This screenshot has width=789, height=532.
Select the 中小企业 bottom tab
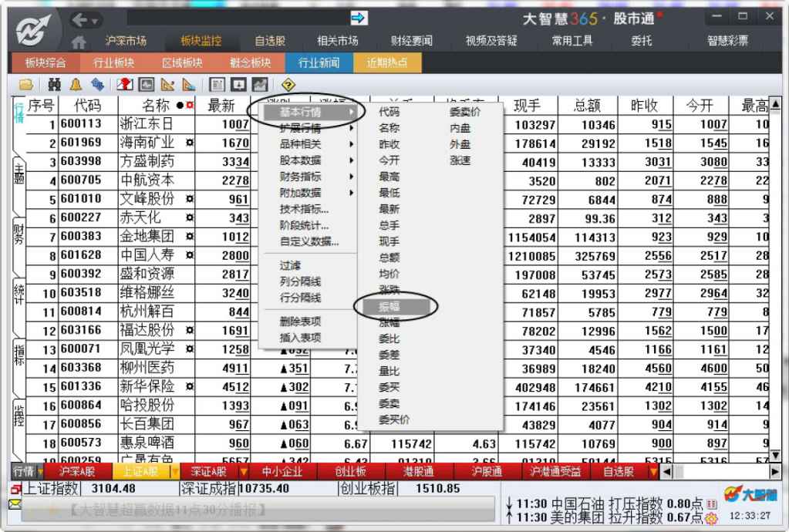(282, 472)
